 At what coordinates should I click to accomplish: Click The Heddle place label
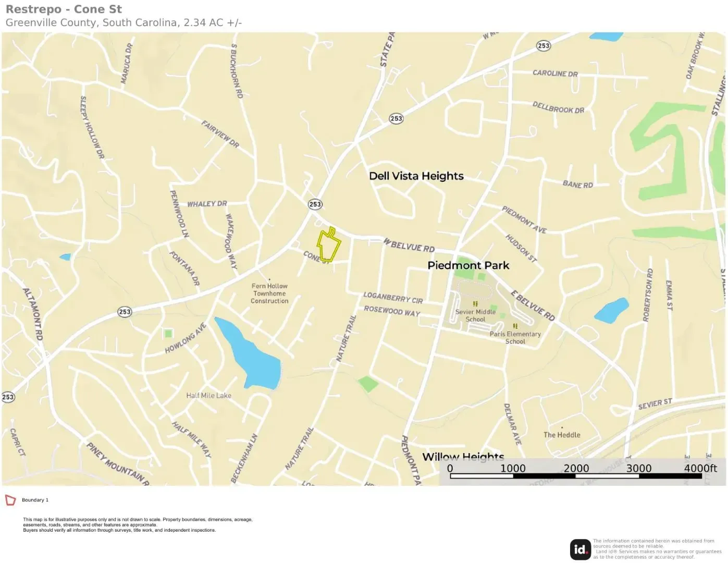(x=562, y=435)
